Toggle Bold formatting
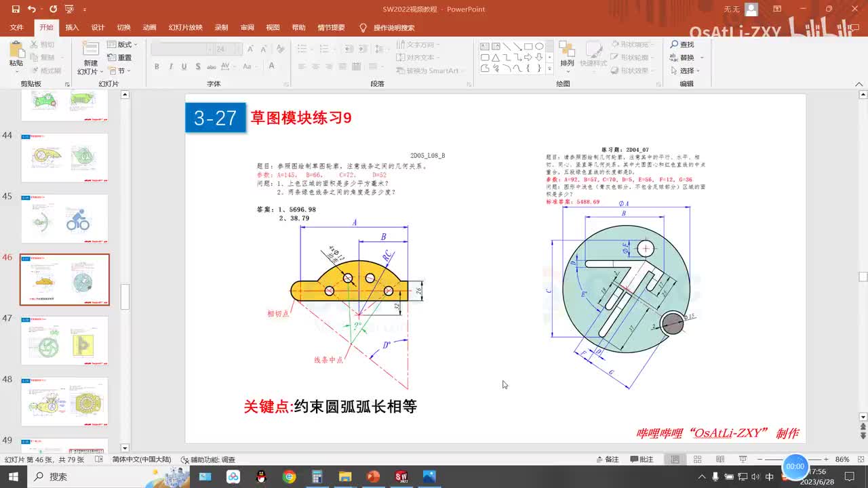This screenshot has width=868, height=488. click(157, 66)
